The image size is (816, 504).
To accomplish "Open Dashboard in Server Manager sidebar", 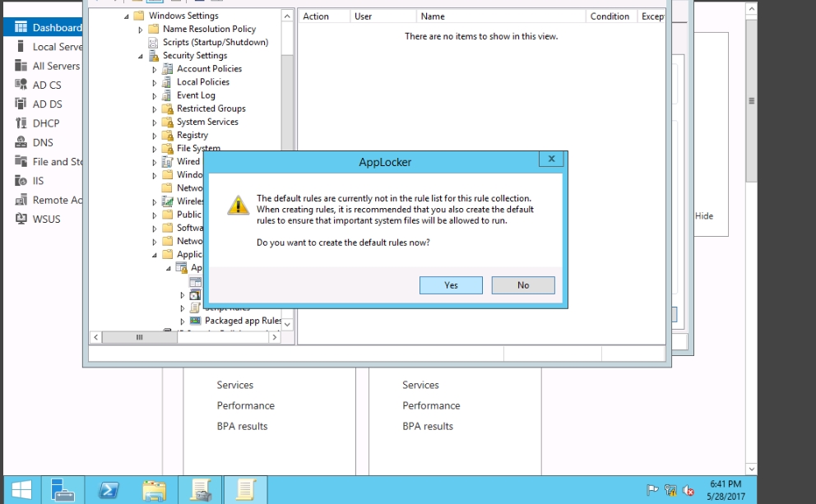I will click(x=43, y=28).
